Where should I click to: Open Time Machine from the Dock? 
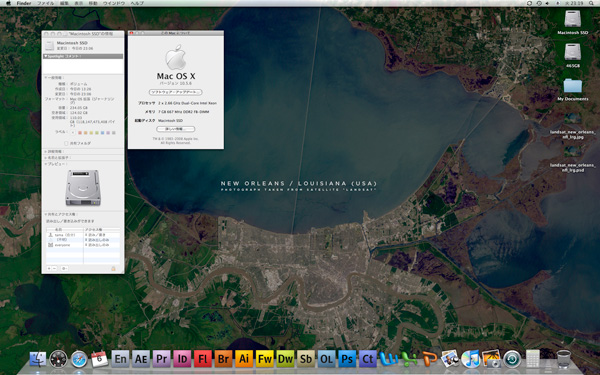512,359
